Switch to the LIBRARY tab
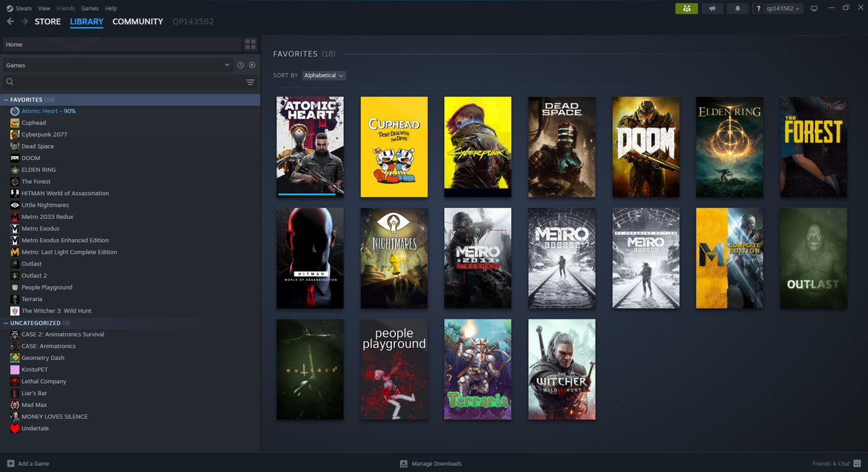 tap(87, 22)
